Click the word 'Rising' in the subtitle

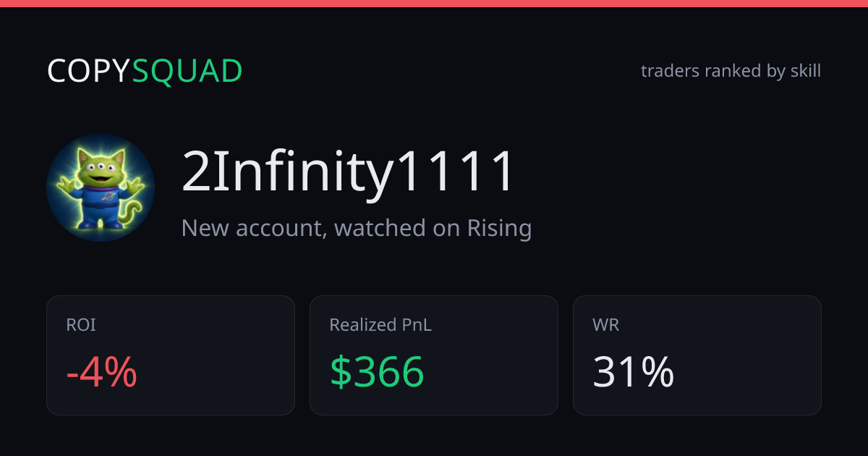pos(500,228)
